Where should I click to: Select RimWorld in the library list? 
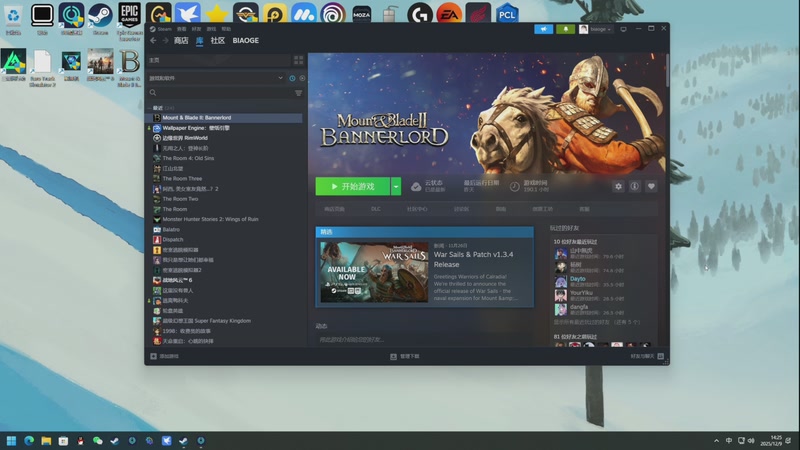[224, 138]
